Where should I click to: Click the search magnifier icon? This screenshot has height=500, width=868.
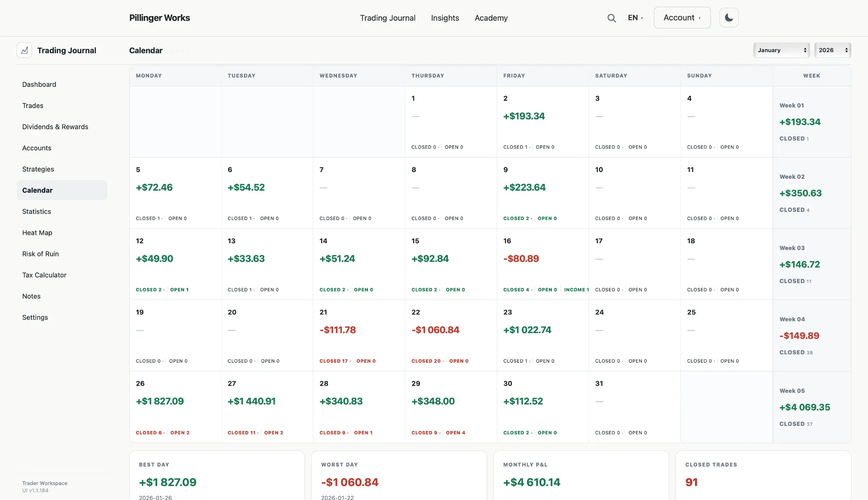click(612, 18)
